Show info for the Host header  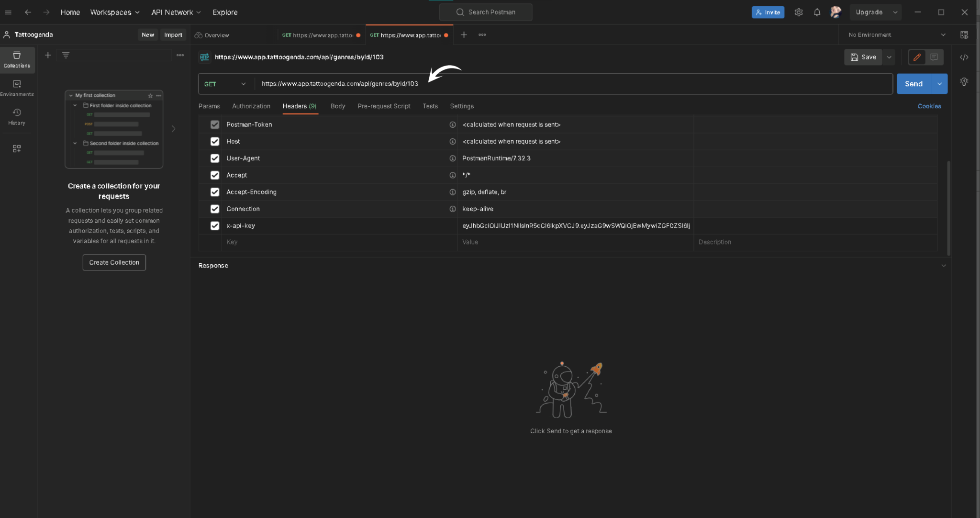click(x=452, y=142)
